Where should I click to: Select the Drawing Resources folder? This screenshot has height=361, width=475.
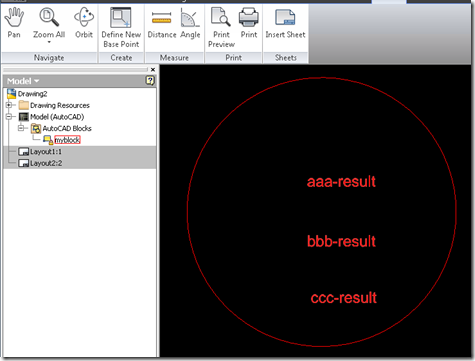coord(60,105)
